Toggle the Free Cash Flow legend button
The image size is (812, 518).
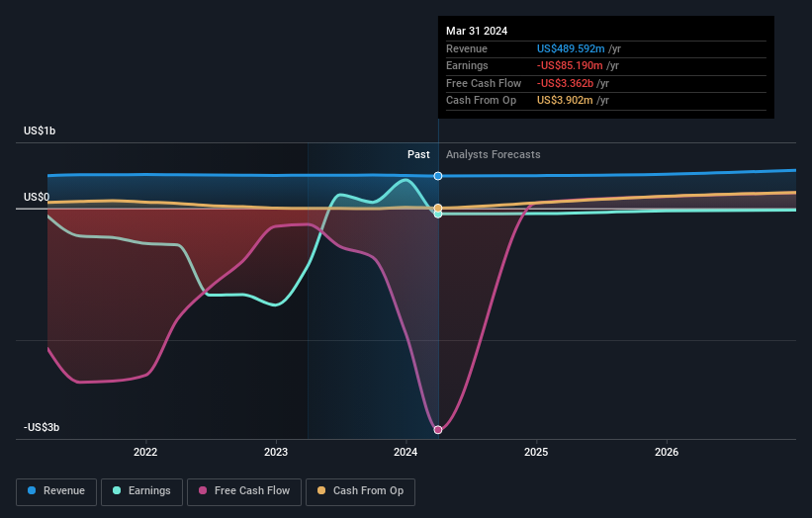point(244,491)
